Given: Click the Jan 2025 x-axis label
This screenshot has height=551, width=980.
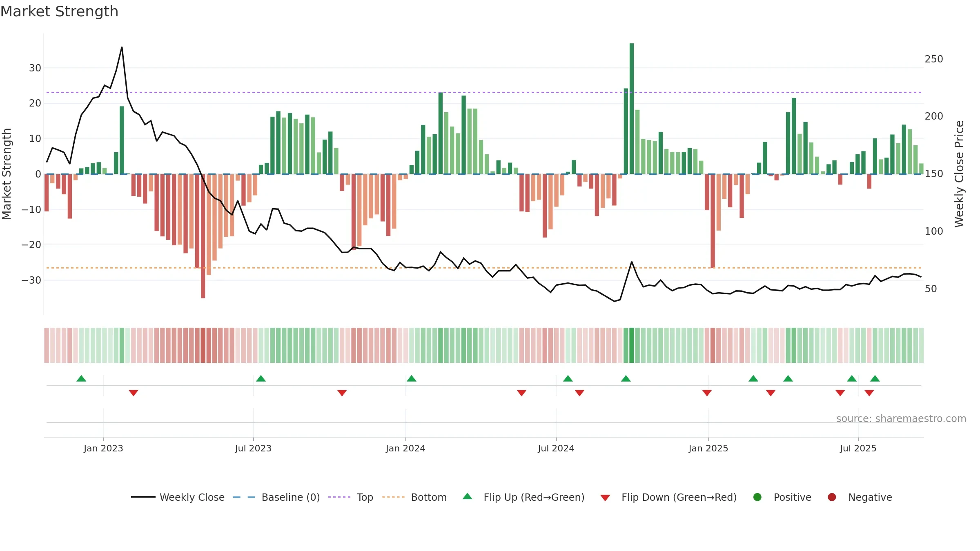Looking at the screenshot, I should click(x=708, y=448).
